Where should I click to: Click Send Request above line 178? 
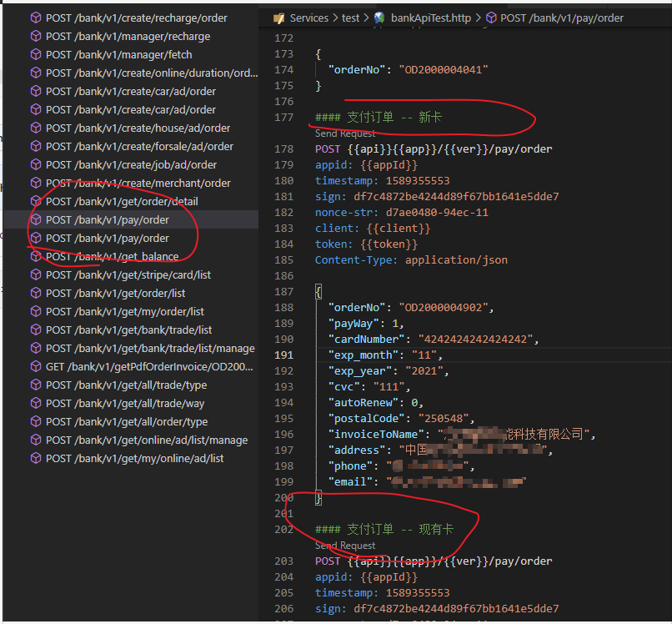coord(346,133)
